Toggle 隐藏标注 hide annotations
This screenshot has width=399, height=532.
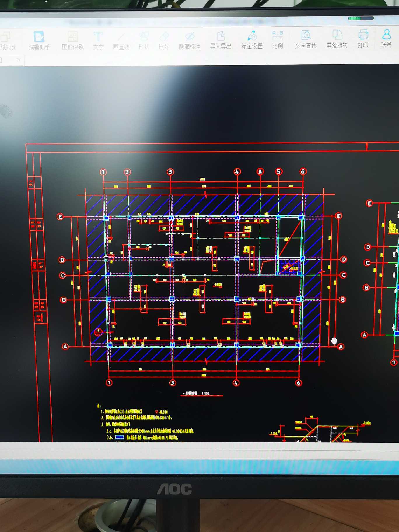[190, 41]
